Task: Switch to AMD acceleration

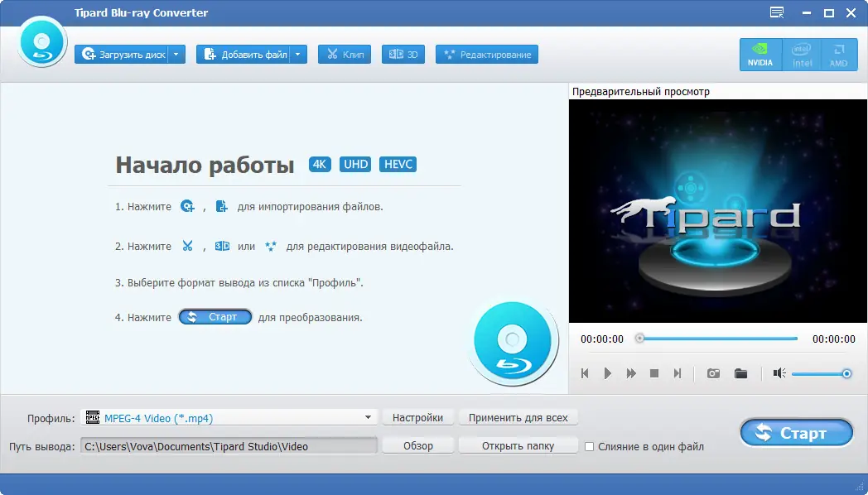Action: [838, 53]
